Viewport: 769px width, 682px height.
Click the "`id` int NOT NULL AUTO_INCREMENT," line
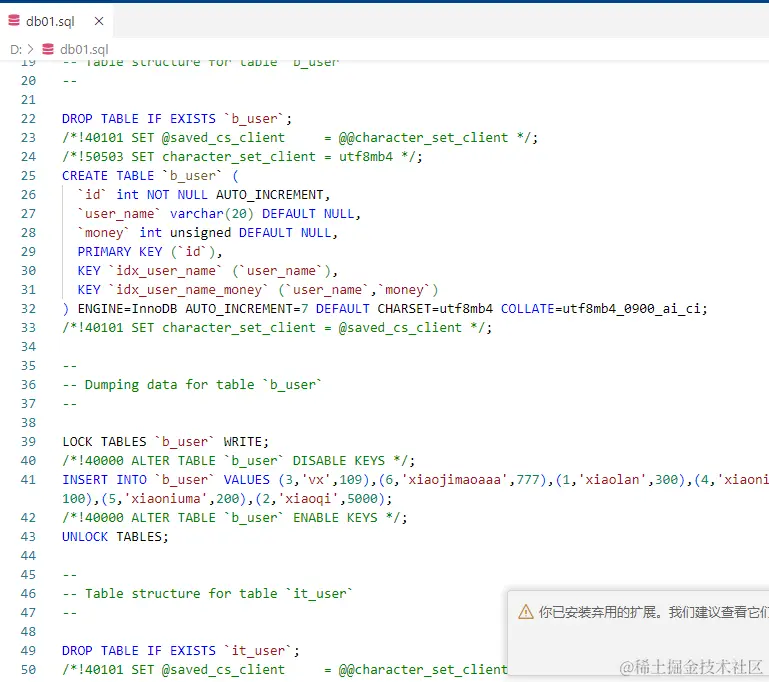(x=204, y=195)
